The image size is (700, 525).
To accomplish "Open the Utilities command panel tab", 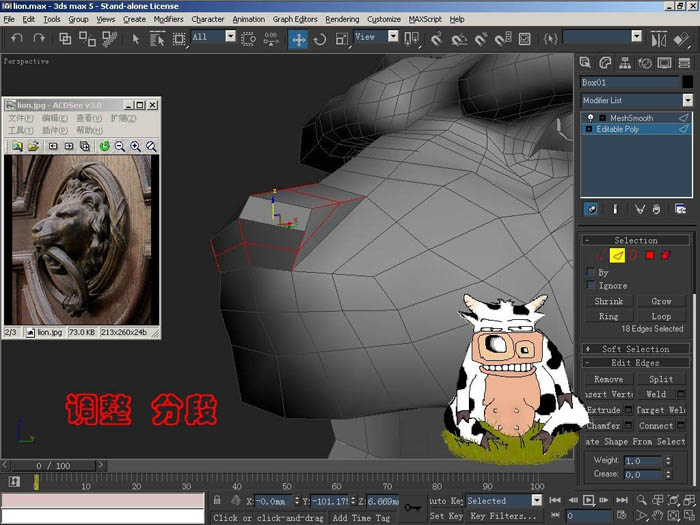I will [x=684, y=63].
